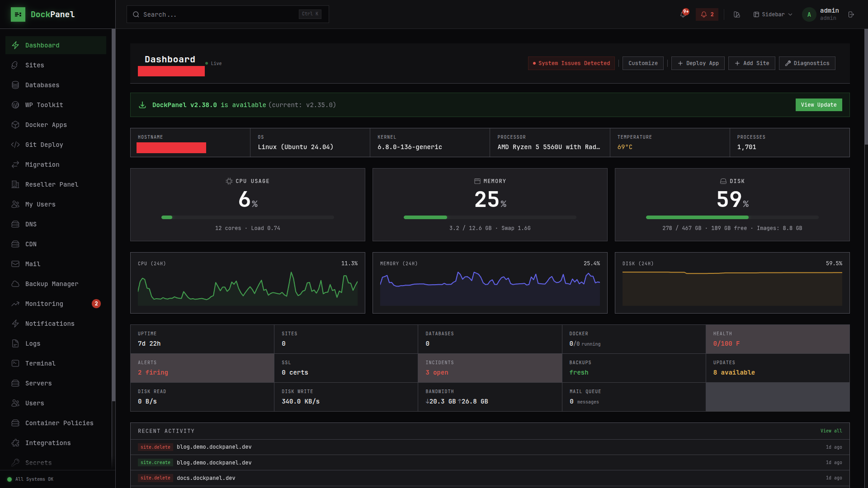Open the Container Policies menu item

click(x=56, y=423)
